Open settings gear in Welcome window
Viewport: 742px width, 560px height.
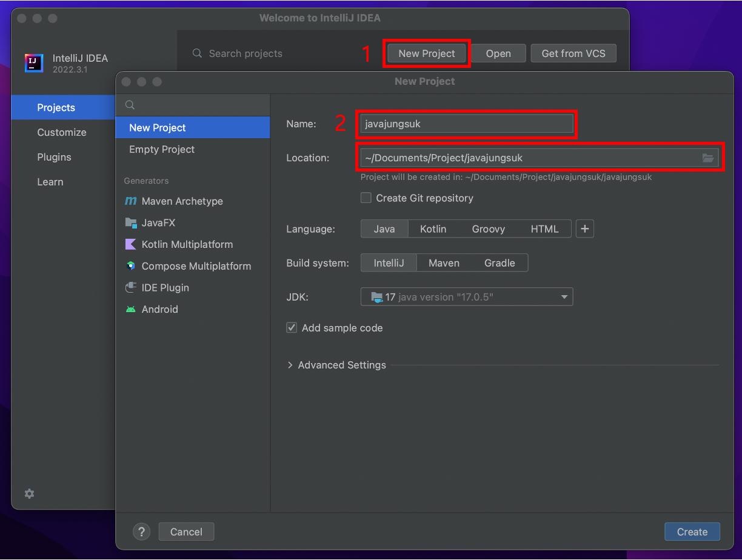(x=29, y=494)
